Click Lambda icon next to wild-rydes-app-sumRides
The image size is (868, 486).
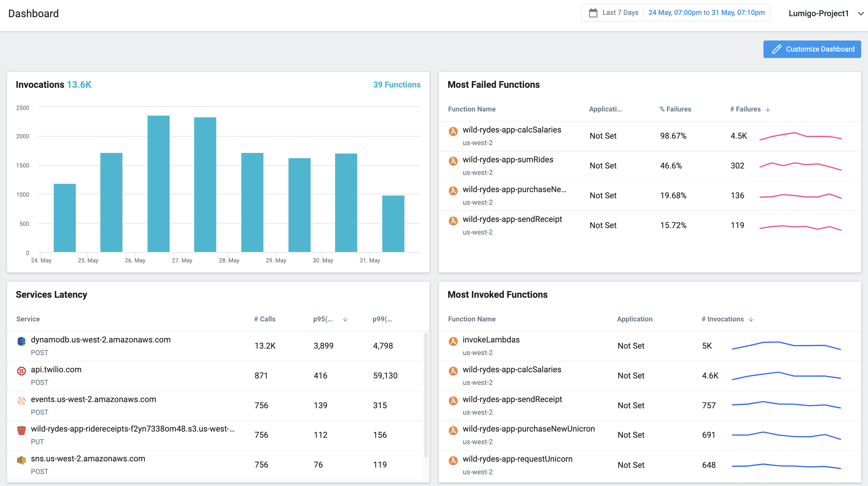click(x=453, y=161)
